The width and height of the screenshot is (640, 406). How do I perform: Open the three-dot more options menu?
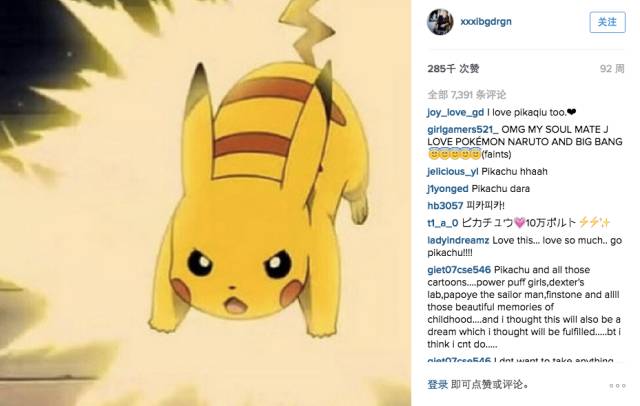(617, 386)
